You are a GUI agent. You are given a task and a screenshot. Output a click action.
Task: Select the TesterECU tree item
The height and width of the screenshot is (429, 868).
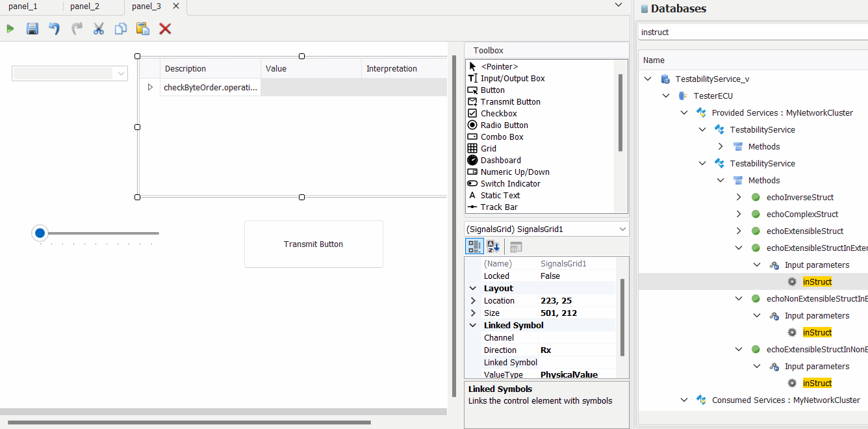(713, 96)
